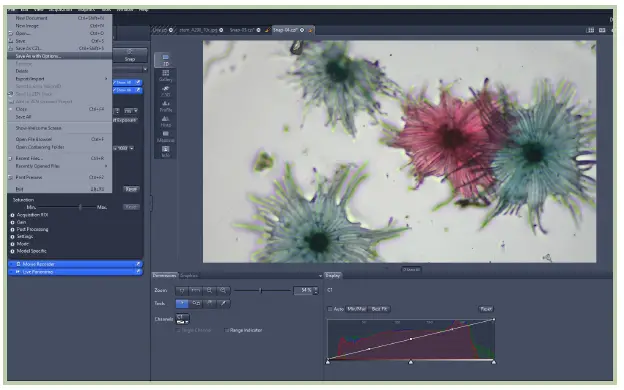Close the Snap-04.czi tab
Viewport: 624px width, 390px height.
click(302, 30)
